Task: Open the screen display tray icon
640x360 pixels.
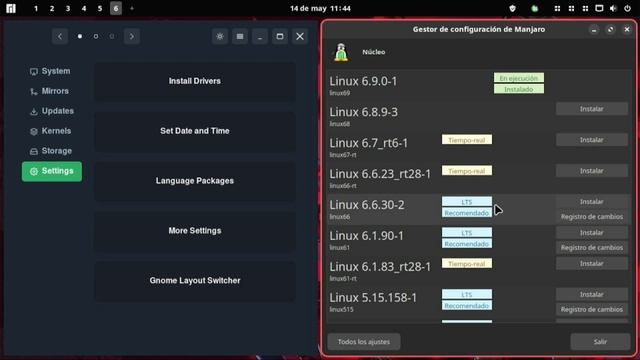Action: 599,8
